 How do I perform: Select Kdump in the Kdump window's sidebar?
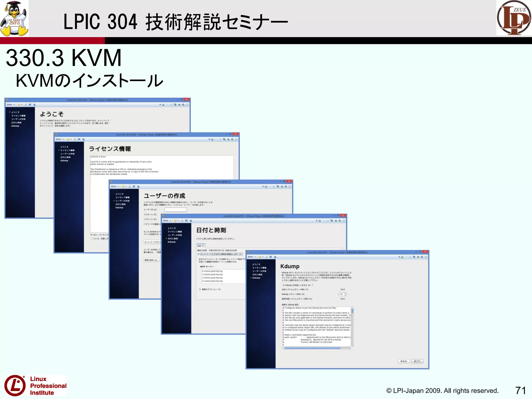(x=256, y=278)
